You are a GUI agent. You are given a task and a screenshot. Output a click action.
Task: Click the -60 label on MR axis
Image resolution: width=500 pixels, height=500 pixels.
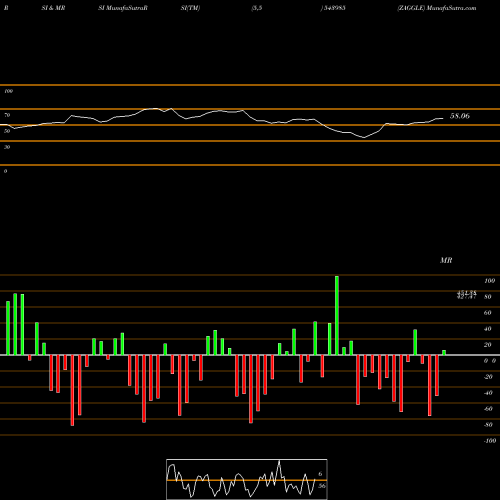pyautogui.click(x=488, y=409)
